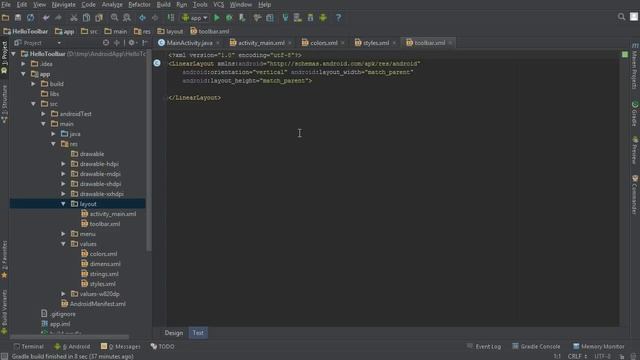Viewport: 640px width, 360px height.
Task: Switch to the MainActivity.java tab
Action: point(189,42)
